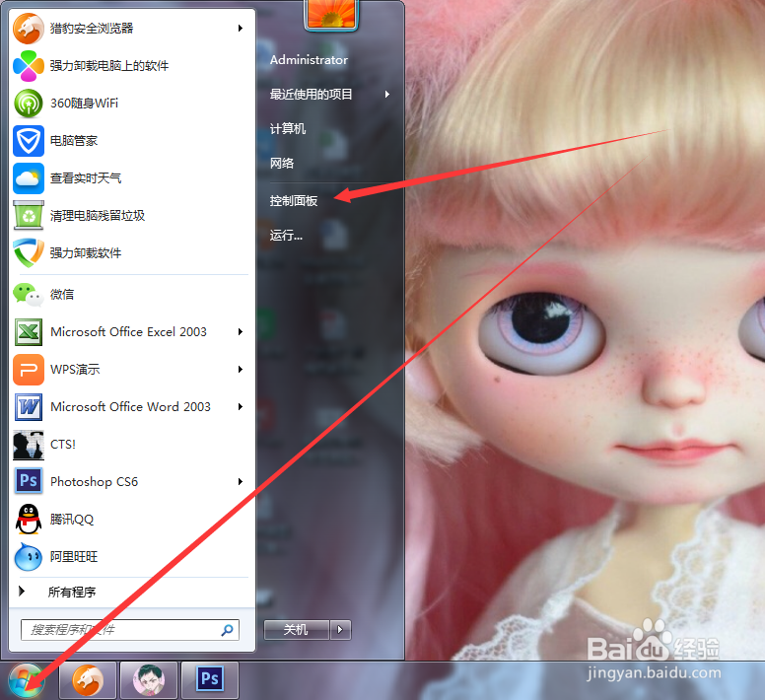
Task: Open 网络 from Start menu
Action: tap(282, 164)
